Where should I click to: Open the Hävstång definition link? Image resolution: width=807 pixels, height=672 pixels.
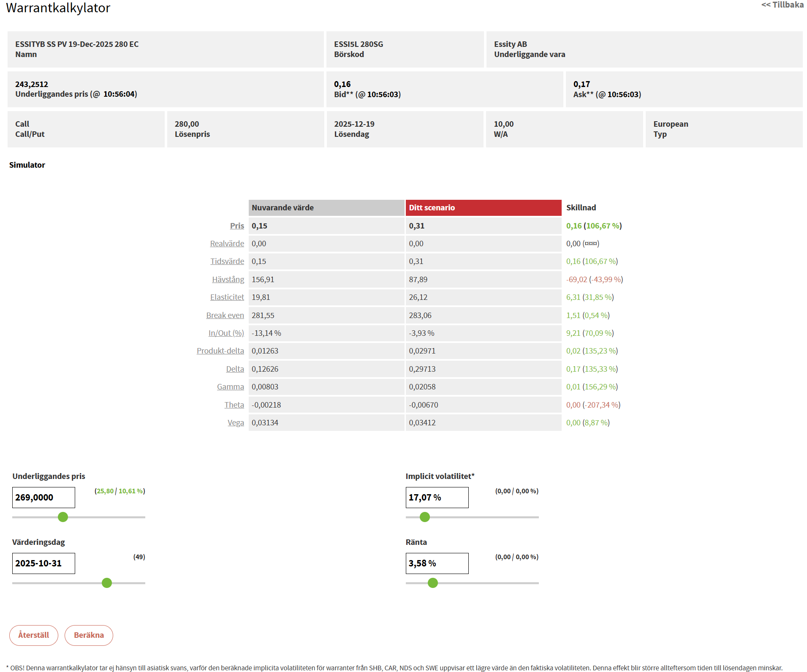point(228,279)
